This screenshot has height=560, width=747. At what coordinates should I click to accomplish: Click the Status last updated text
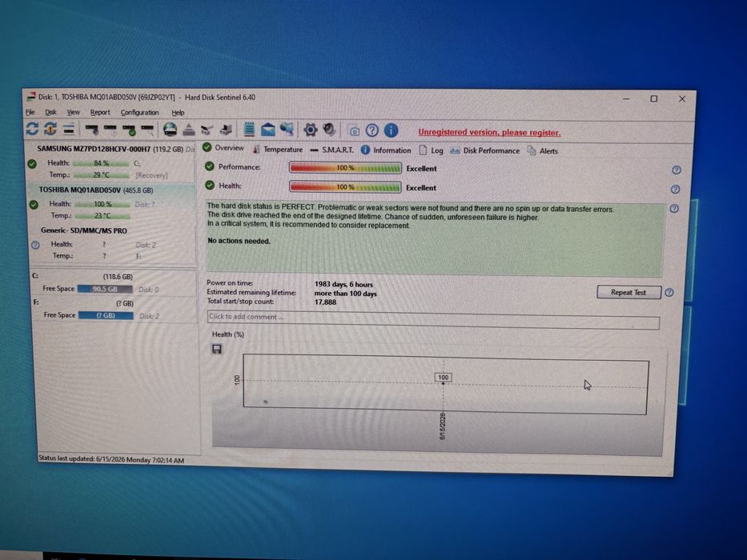pyautogui.click(x=111, y=459)
